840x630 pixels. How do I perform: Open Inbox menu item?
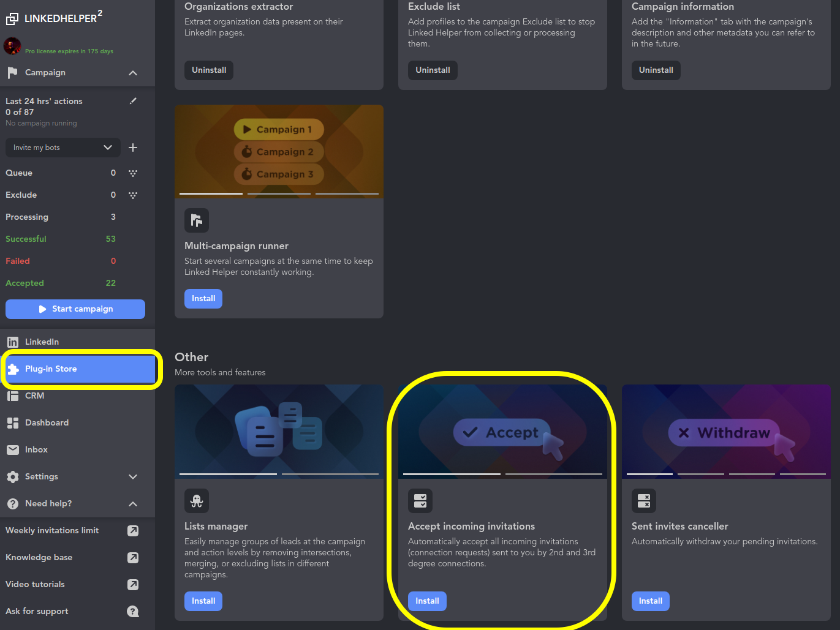coord(77,450)
